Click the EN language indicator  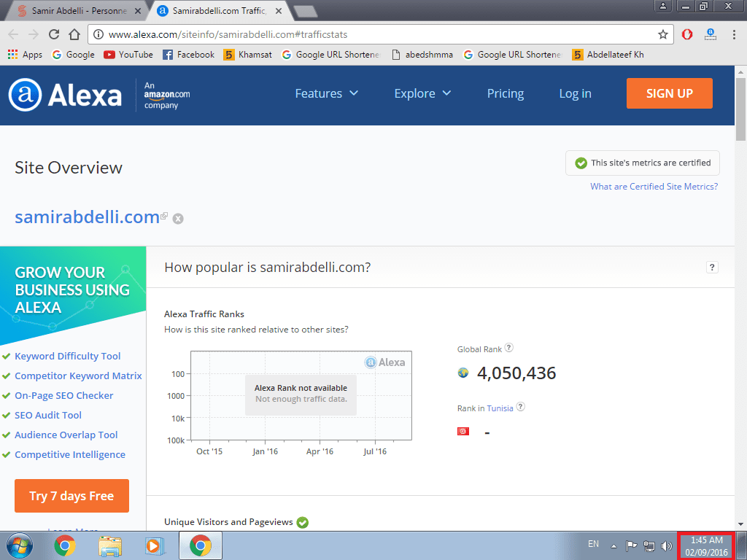[x=593, y=544]
